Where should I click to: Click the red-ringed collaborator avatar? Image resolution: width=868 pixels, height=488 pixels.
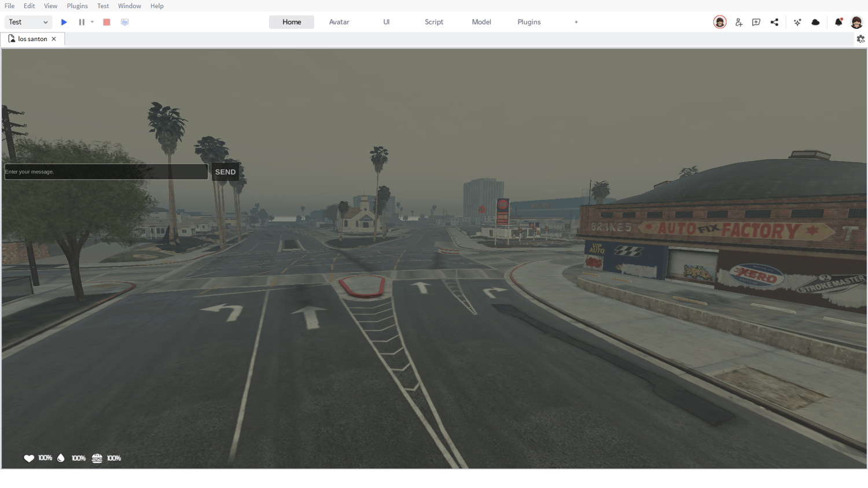pyautogui.click(x=720, y=22)
